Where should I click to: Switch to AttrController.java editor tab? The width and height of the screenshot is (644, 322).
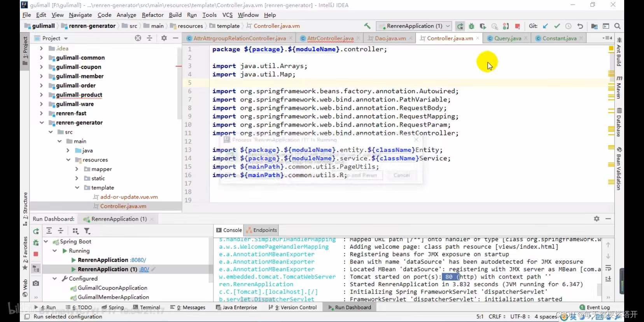pos(331,38)
